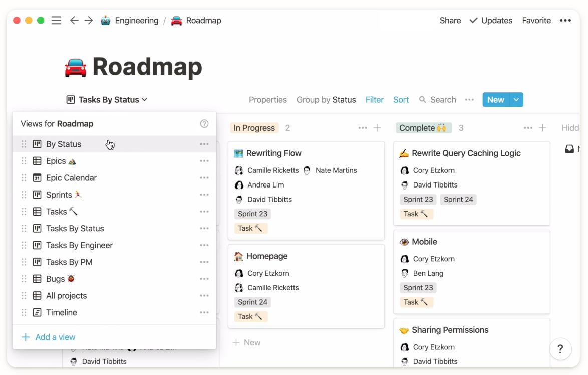Open the Rewriting Flow card

tap(274, 153)
